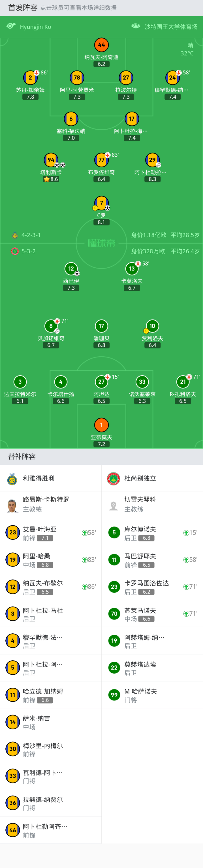203x868 pixels.
Task: Click the 8.6 top rating badge under 塔利斯卡
Action: pos(51,179)
